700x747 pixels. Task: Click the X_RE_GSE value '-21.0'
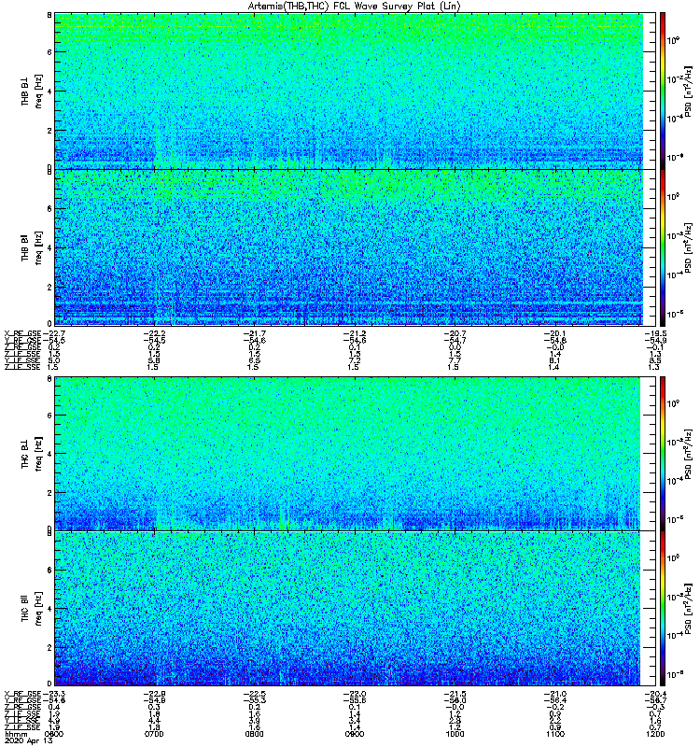tap(555, 694)
